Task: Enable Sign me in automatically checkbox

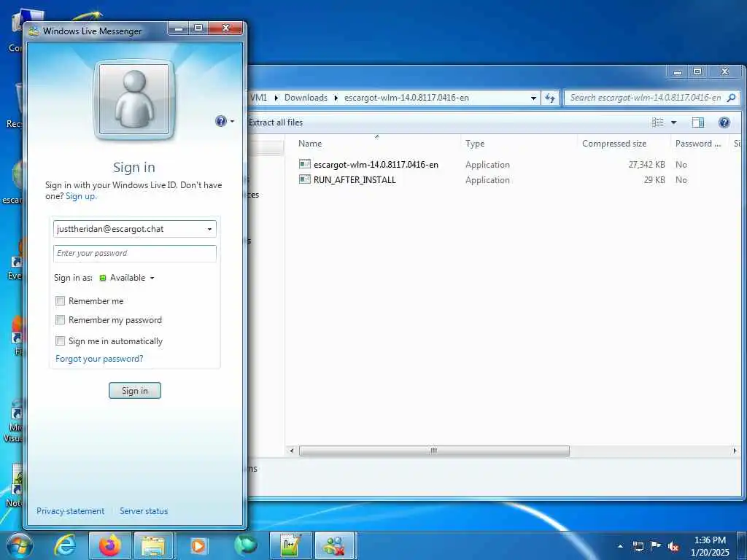Action: coord(60,341)
